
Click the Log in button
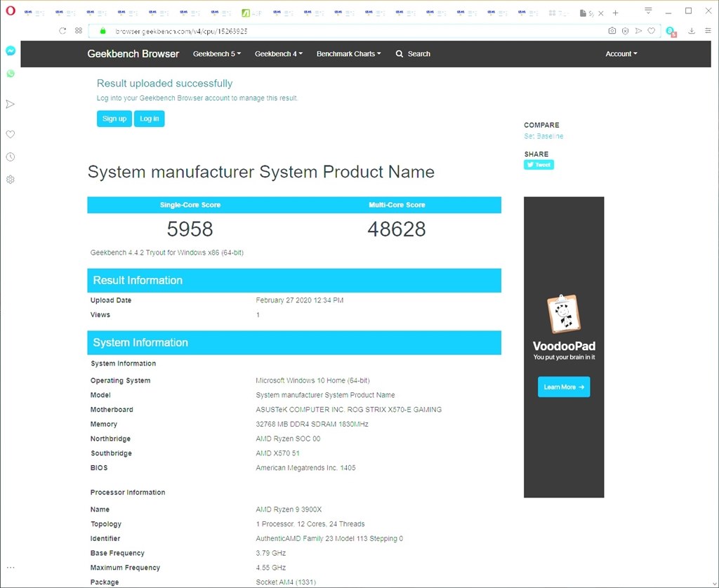click(x=149, y=119)
